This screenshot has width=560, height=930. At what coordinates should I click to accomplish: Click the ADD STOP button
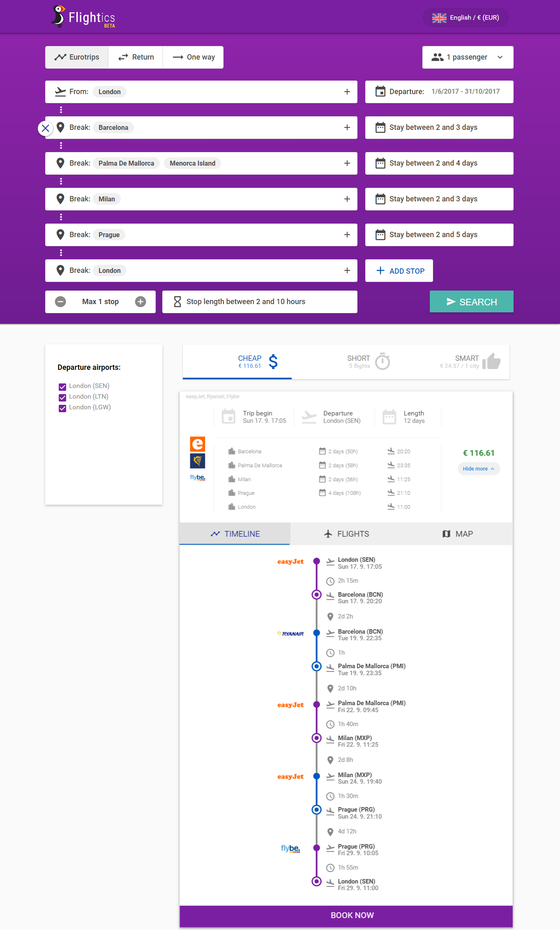point(399,271)
